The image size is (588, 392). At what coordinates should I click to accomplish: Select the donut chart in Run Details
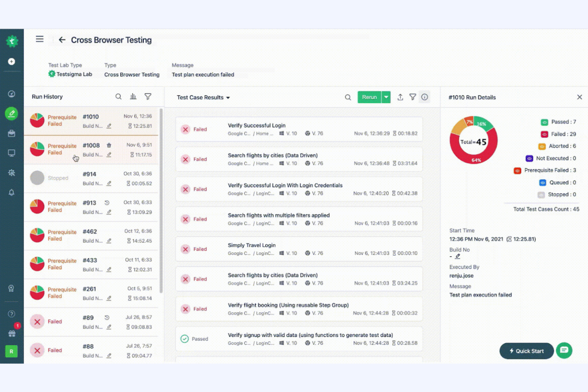(473, 141)
